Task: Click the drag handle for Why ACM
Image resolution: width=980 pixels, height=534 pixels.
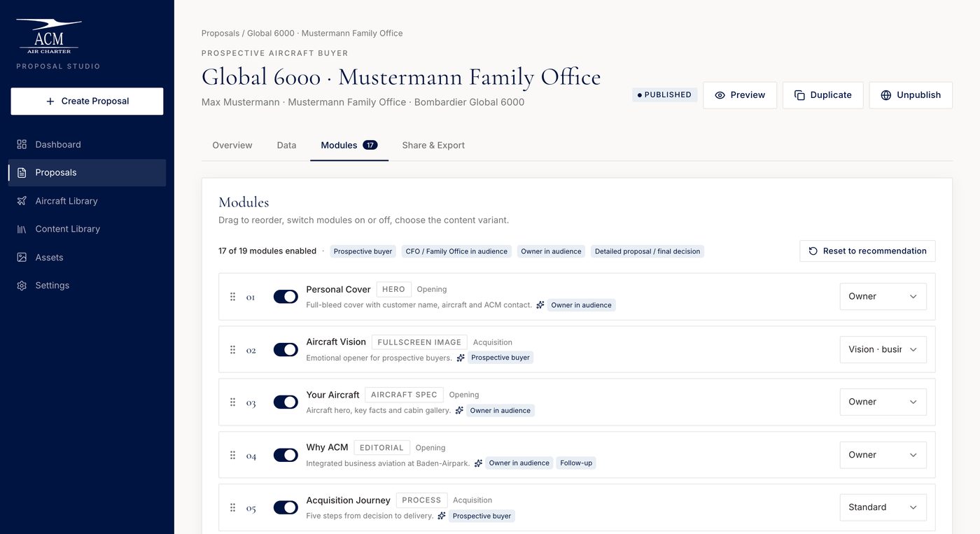Action: point(232,455)
